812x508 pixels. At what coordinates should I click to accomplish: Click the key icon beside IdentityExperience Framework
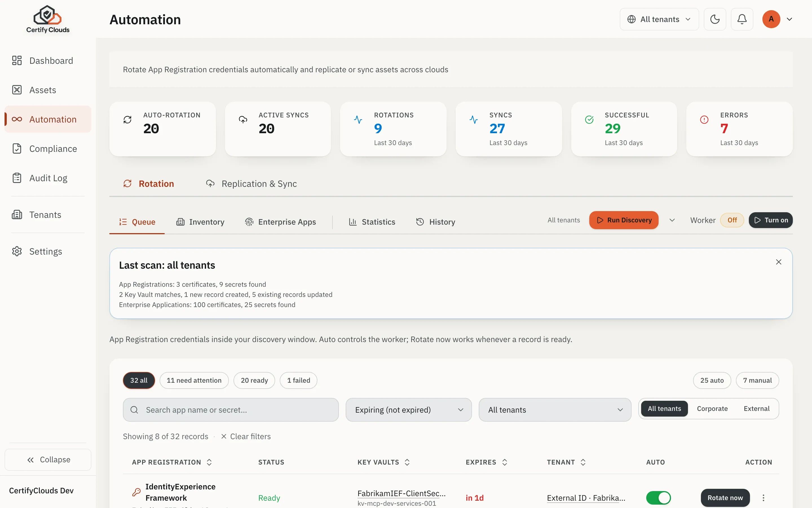point(136,492)
